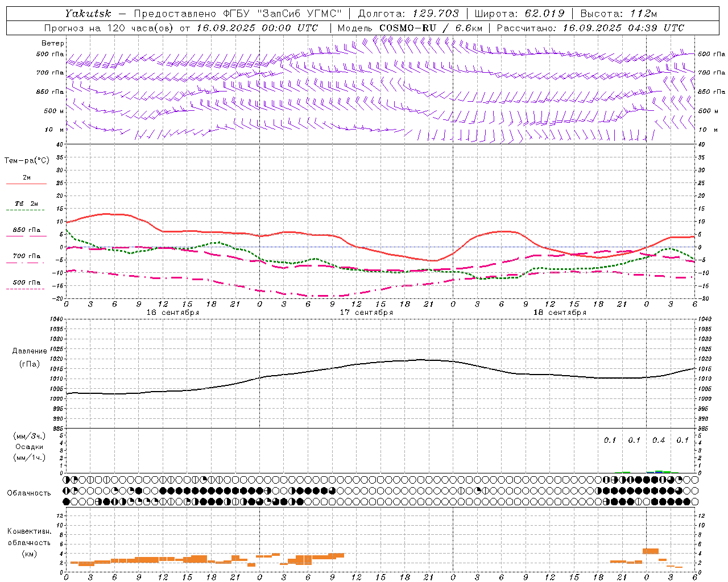Click the '(км)' unit under convective label
The width and height of the screenshot is (728, 582).
(x=29, y=553)
